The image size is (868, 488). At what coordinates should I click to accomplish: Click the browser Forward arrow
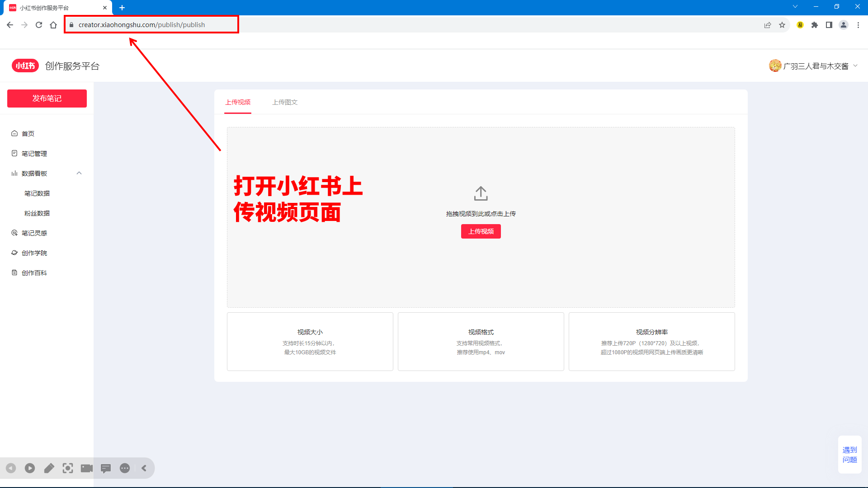pos(24,25)
